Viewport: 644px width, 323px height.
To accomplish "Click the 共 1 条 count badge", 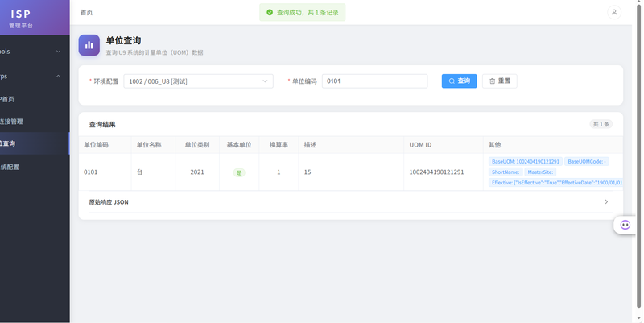I will [x=601, y=124].
